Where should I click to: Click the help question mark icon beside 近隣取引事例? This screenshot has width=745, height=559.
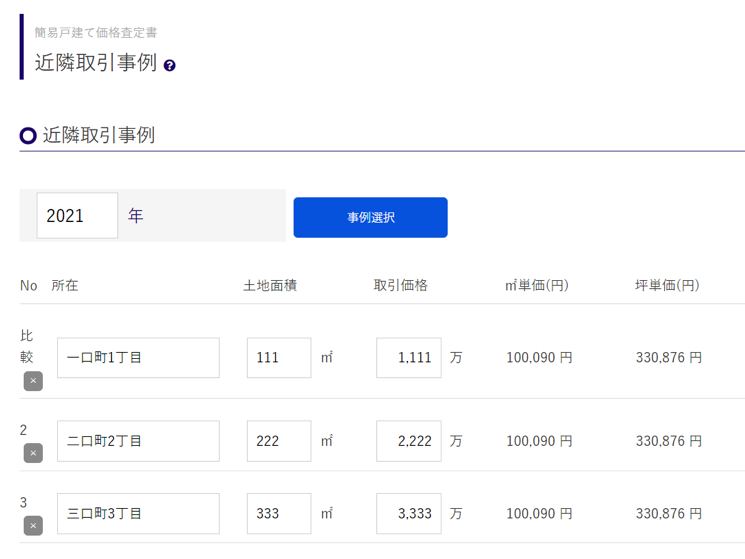[x=170, y=65]
